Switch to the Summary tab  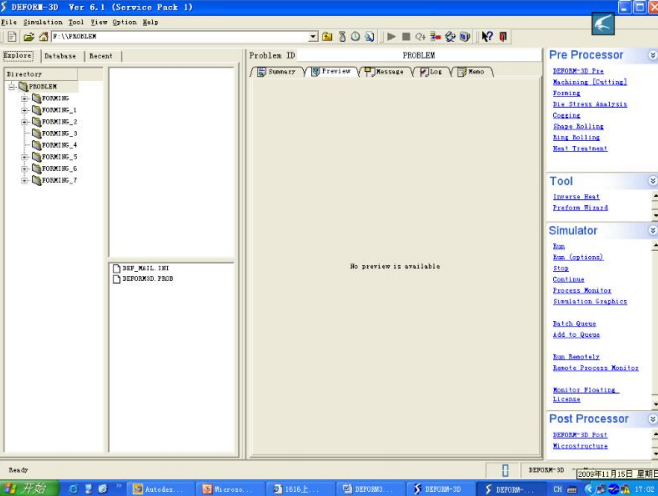(277, 72)
